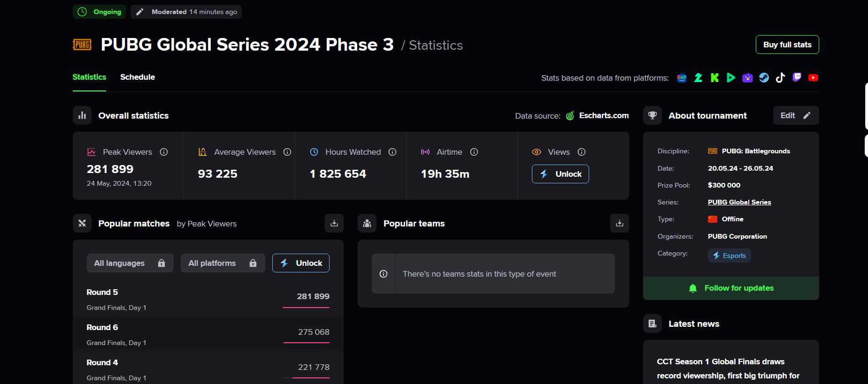Image resolution: width=868 pixels, height=384 pixels.
Task: Switch to the Schedule tab
Action: [138, 77]
